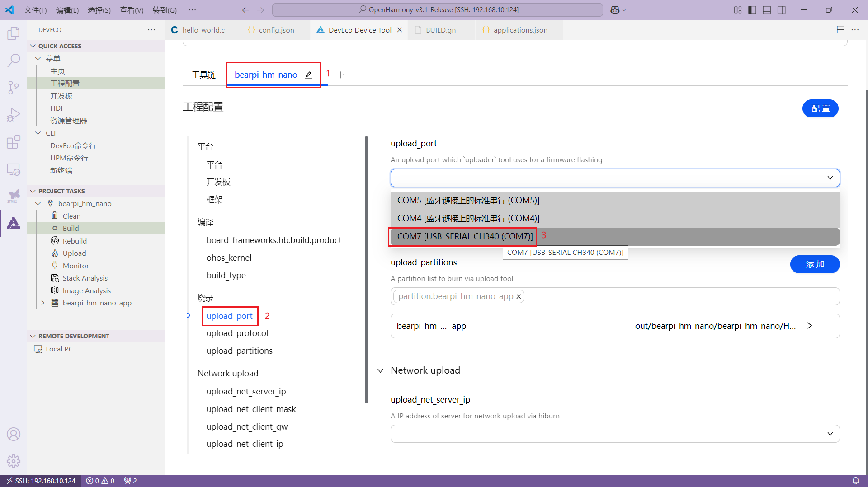This screenshot has width=868, height=487.
Task: Open Source Control view
Action: point(14,88)
